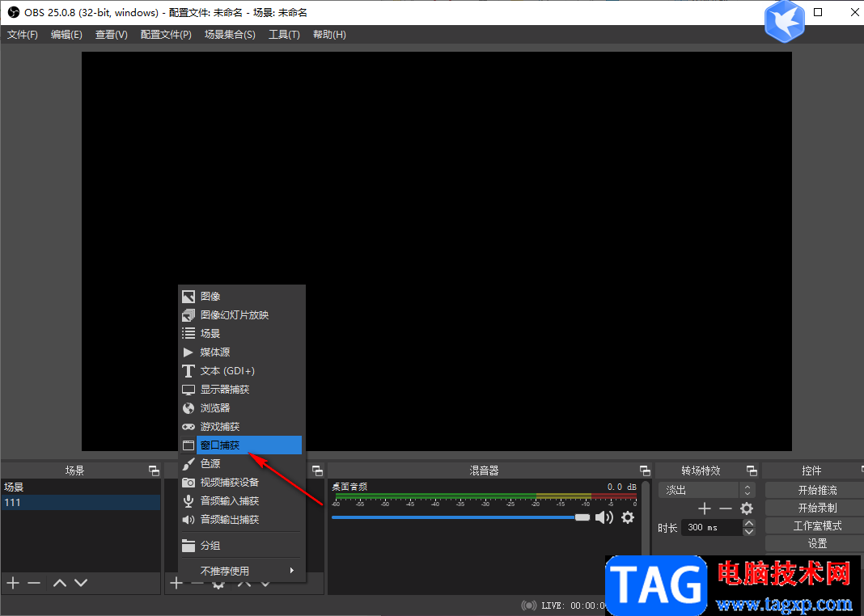This screenshot has width=864, height=616.
Task: Undock the 混音器 mixer panel
Action: (645, 470)
